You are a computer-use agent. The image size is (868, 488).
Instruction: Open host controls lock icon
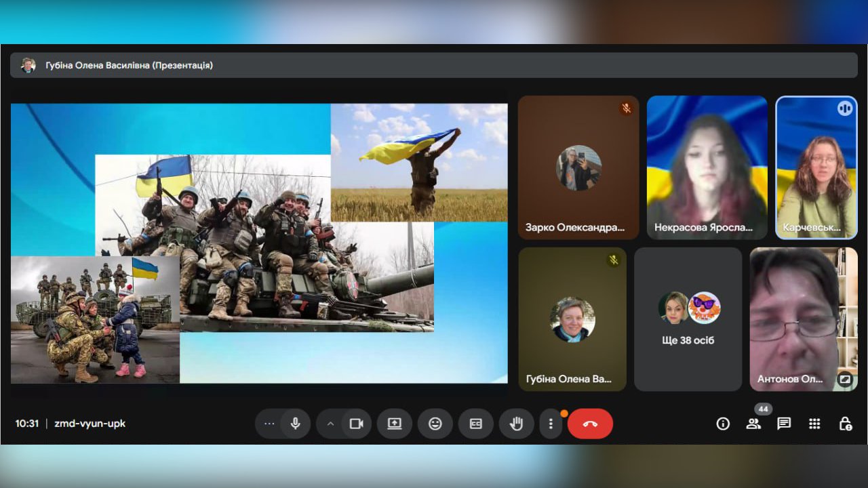click(x=845, y=424)
